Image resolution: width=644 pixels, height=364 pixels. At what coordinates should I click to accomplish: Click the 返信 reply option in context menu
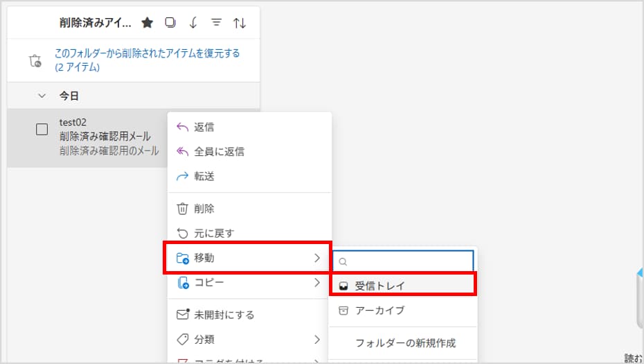pyautogui.click(x=204, y=127)
